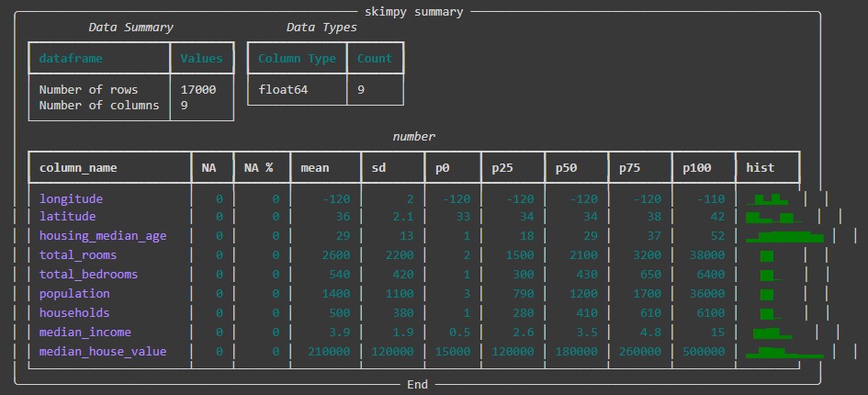Screen dimensions: 868x395
Task: Click the 'hist' column header
Action: tap(760, 167)
